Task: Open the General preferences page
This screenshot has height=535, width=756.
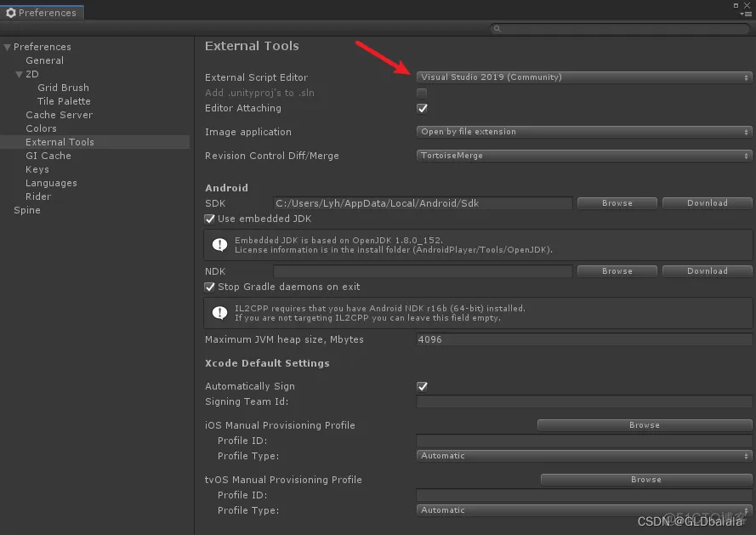Action: (45, 60)
